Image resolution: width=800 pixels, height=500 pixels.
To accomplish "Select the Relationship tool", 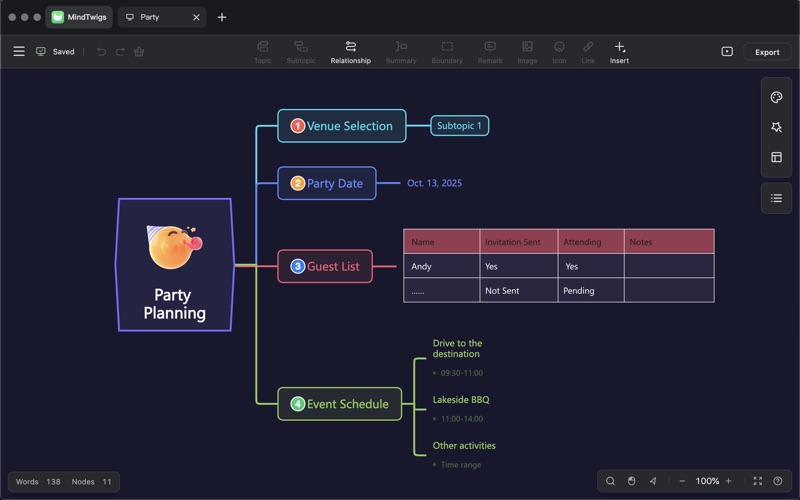I will (351, 53).
